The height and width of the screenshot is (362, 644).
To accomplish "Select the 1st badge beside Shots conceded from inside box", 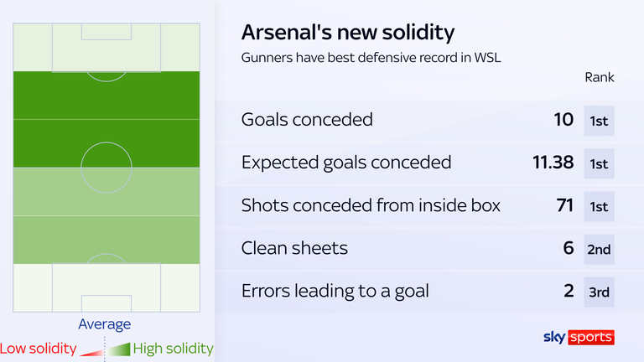I will 599,206.
